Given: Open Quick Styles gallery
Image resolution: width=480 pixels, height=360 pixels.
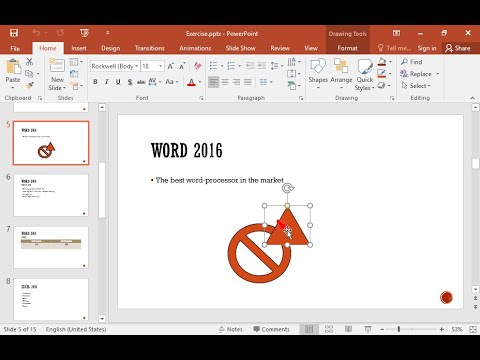Looking at the screenshot, I should (365, 75).
